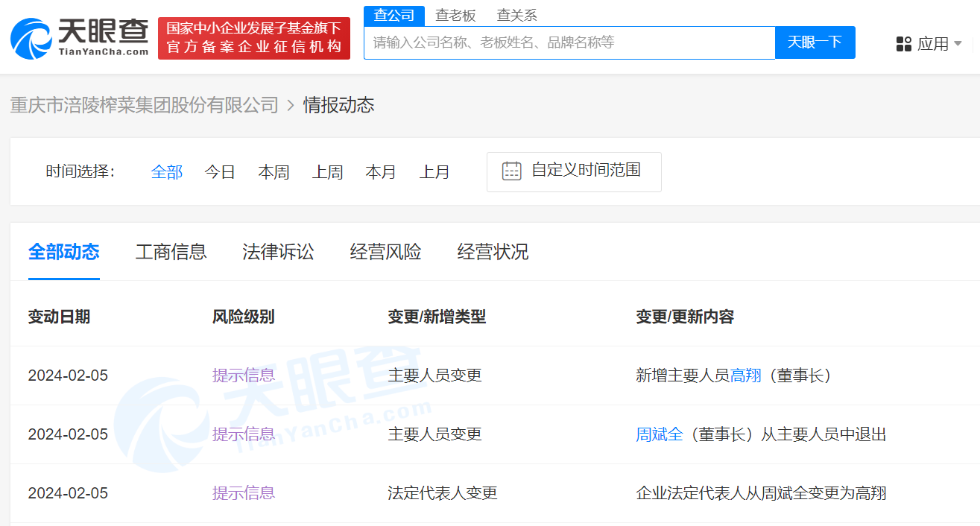Filter by 本周 time option
980x526 pixels.
coord(274,172)
